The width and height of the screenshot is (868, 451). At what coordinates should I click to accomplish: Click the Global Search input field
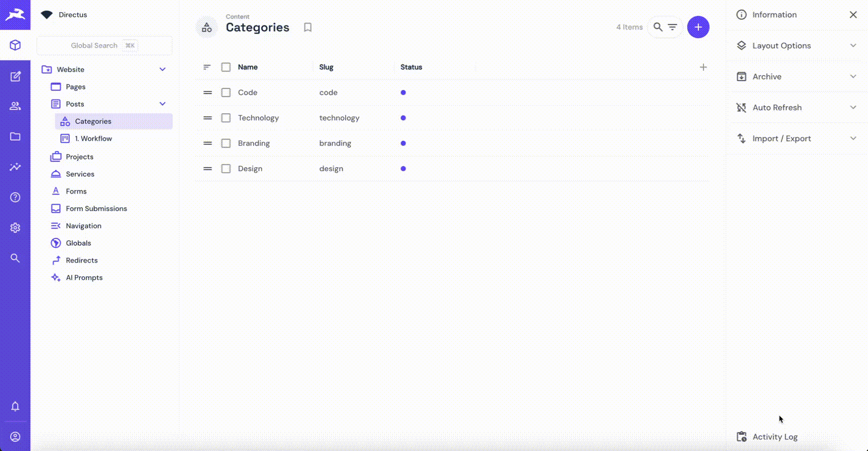coord(104,46)
